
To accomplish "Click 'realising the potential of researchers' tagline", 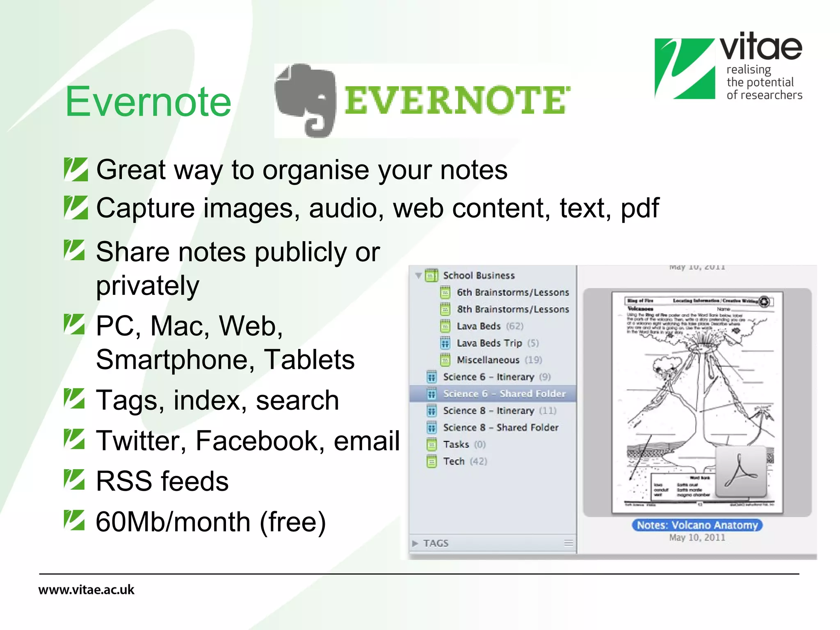I will pos(765,82).
